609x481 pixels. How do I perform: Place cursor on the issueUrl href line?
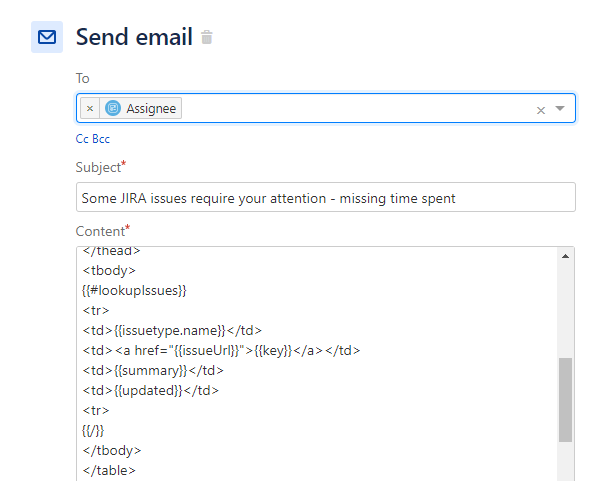pyautogui.click(x=221, y=350)
